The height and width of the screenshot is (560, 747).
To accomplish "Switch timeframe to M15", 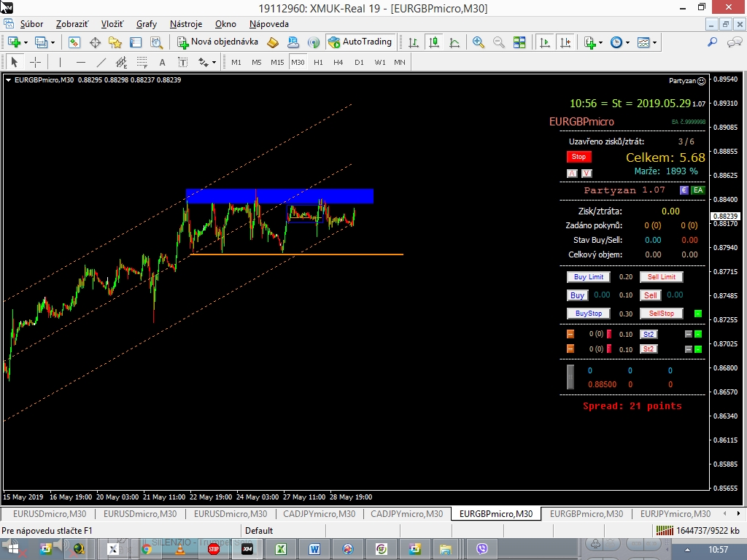I will [x=277, y=62].
